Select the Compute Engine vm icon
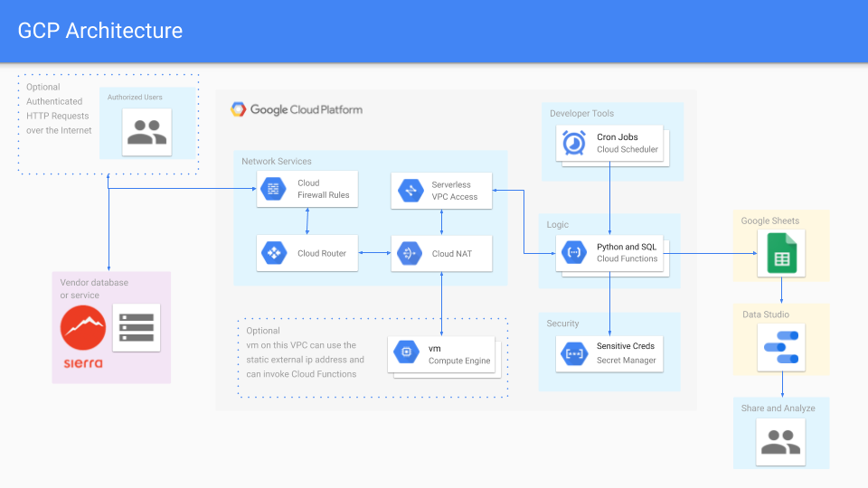868x488 pixels. [x=406, y=352]
